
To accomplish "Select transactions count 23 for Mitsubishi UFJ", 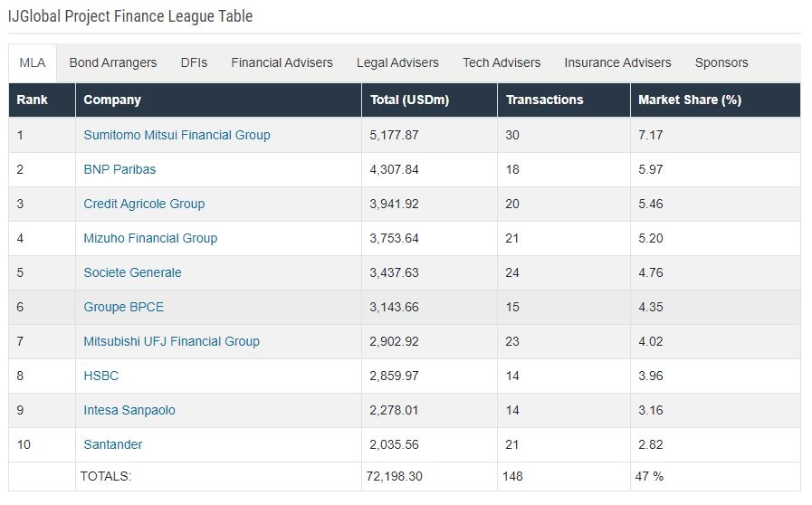I will (x=512, y=341).
